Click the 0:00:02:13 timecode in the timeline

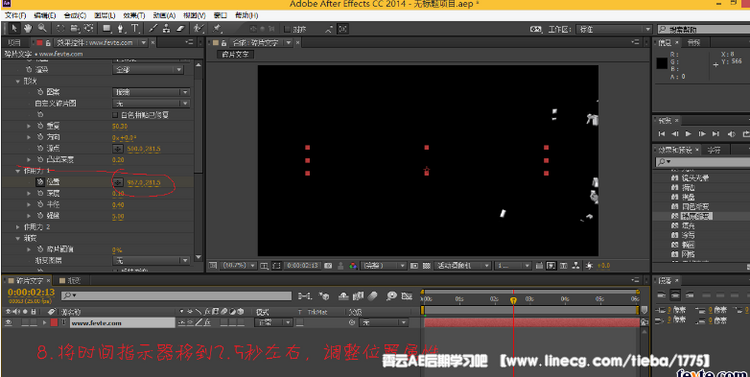click(x=31, y=292)
